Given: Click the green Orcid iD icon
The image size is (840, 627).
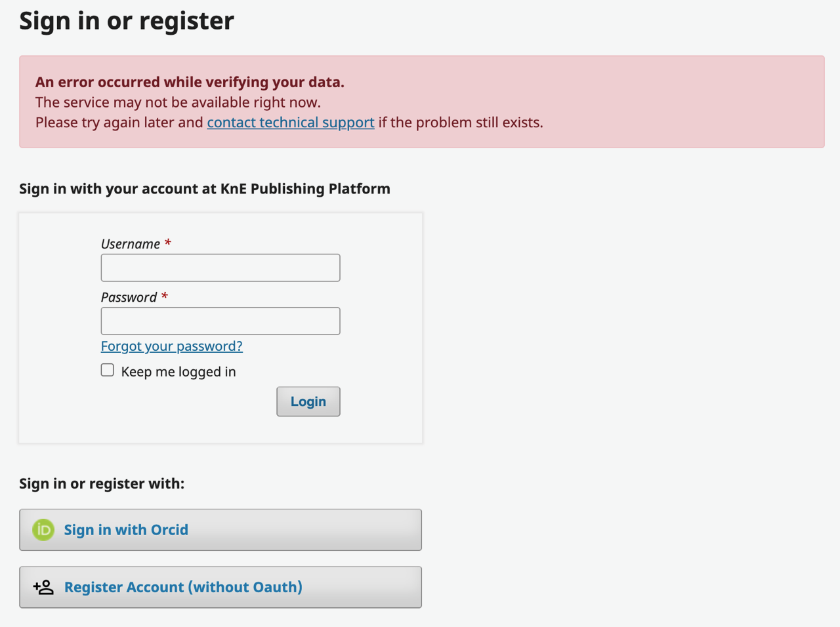Looking at the screenshot, I should pos(43,530).
